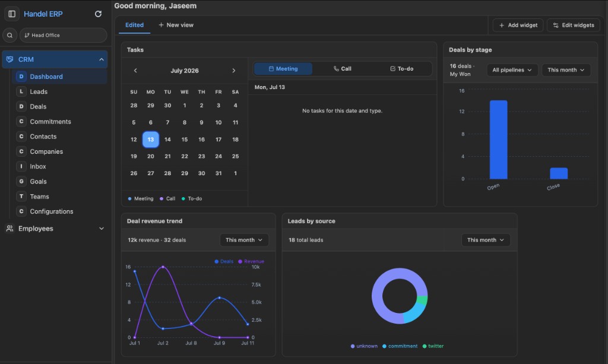Select July 20 in the calendar

[150, 156]
